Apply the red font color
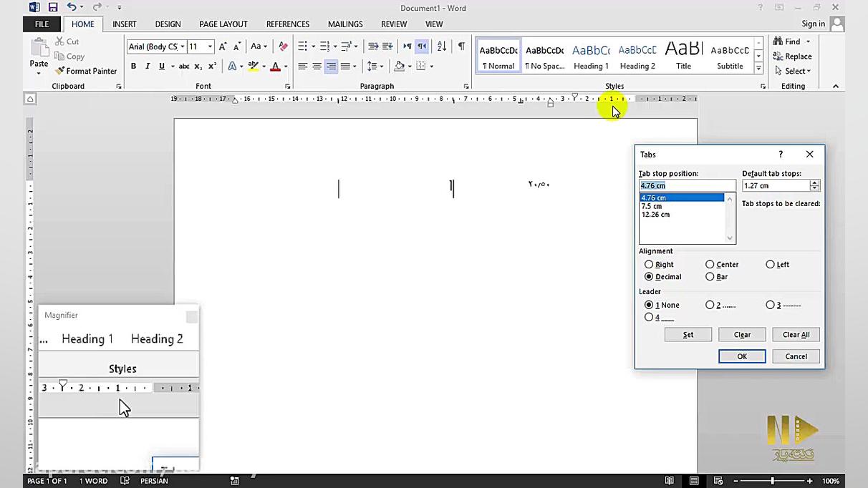This screenshot has width=868, height=488. 275,67
